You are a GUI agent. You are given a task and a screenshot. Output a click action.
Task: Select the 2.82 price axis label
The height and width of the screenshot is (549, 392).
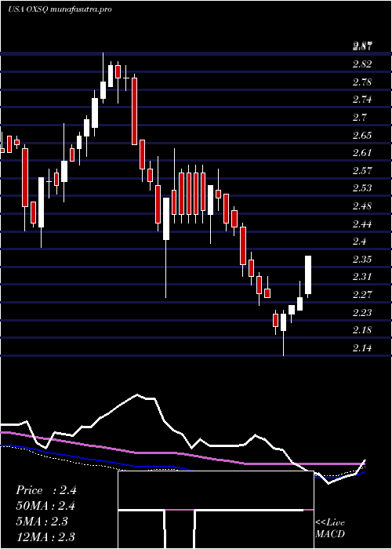pyautogui.click(x=362, y=64)
